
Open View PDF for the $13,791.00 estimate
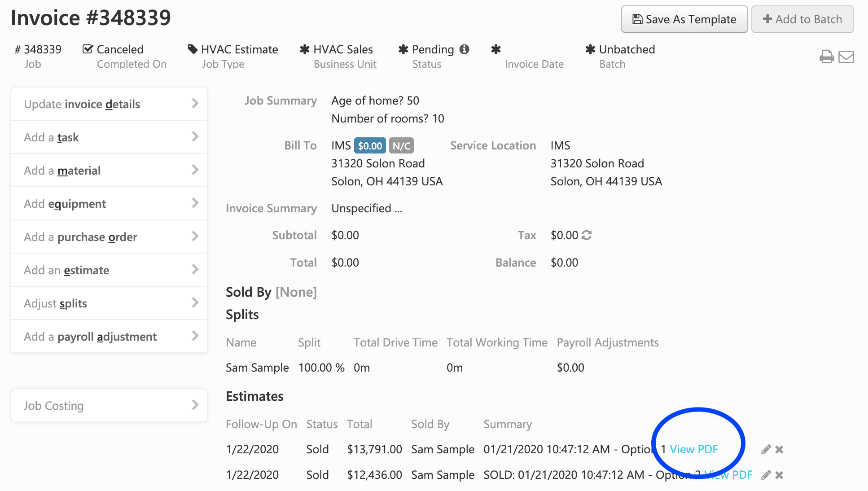pyautogui.click(x=694, y=449)
